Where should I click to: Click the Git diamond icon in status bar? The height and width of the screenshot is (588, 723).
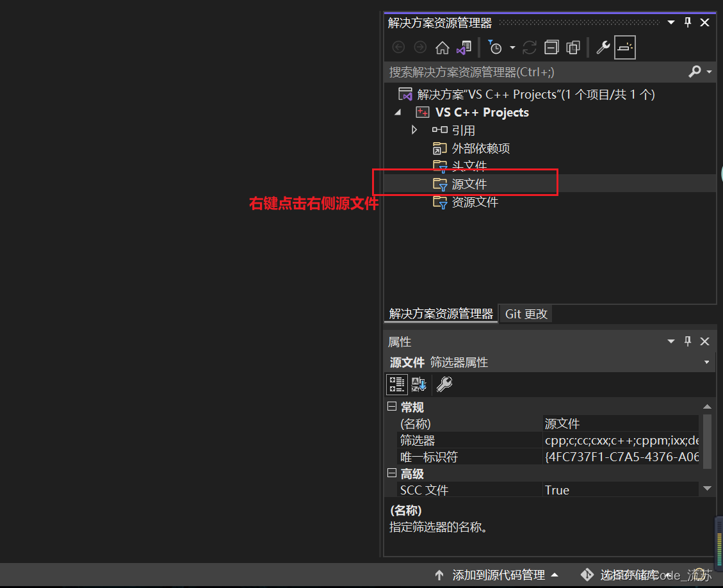coord(587,575)
